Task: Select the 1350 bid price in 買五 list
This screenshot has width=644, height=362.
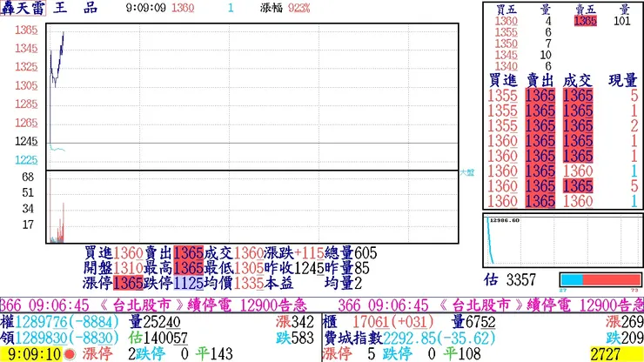Action: tap(506, 44)
